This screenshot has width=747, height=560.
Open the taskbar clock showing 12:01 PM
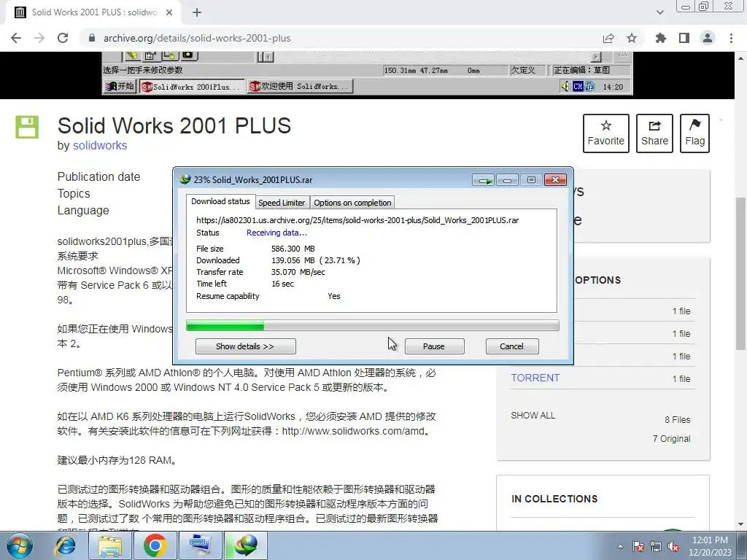[710, 546]
